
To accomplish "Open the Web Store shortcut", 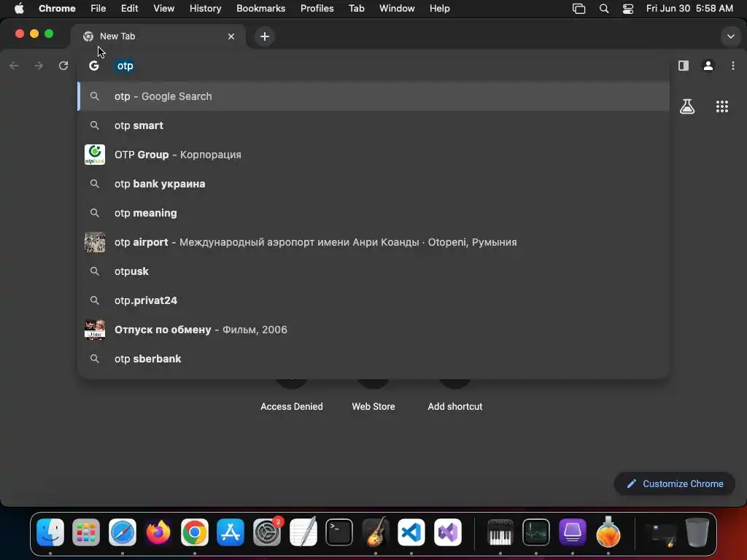I will 373,406.
